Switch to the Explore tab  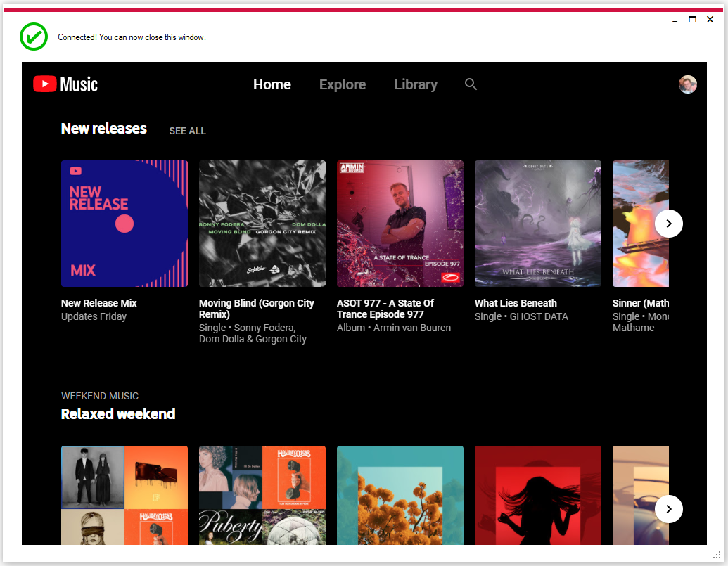click(343, 84)
